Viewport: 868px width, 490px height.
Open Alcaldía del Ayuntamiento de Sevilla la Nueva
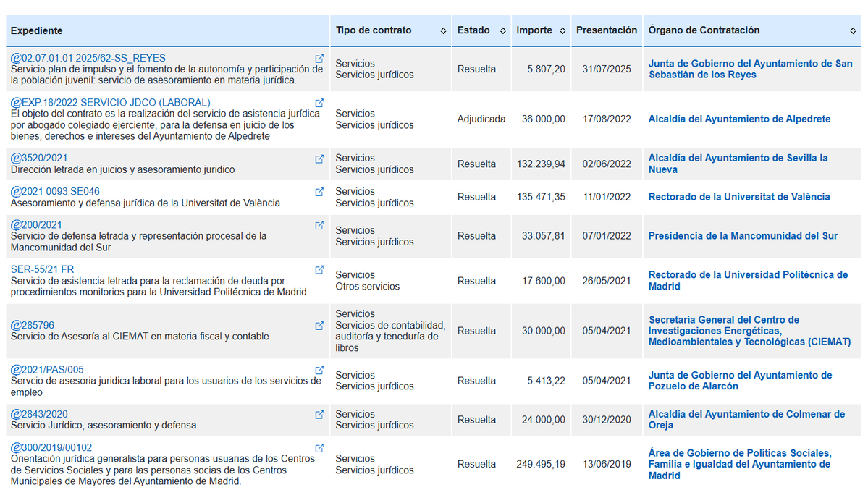pyautogui.click(x=738, y=164)
